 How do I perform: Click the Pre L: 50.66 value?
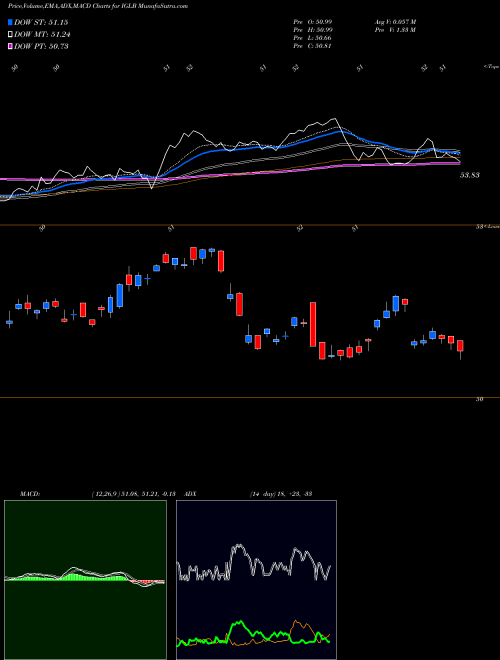tap(313, 38)
